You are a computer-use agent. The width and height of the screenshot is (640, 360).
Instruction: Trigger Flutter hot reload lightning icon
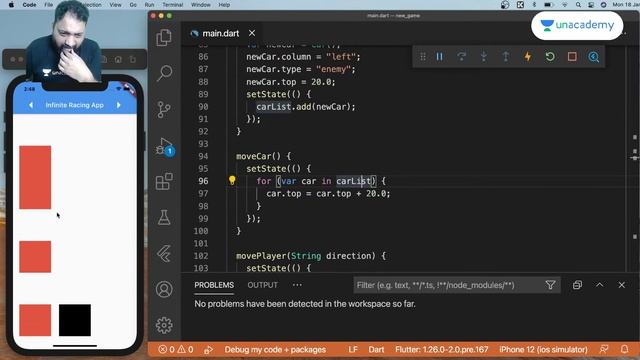coord(528,57)
